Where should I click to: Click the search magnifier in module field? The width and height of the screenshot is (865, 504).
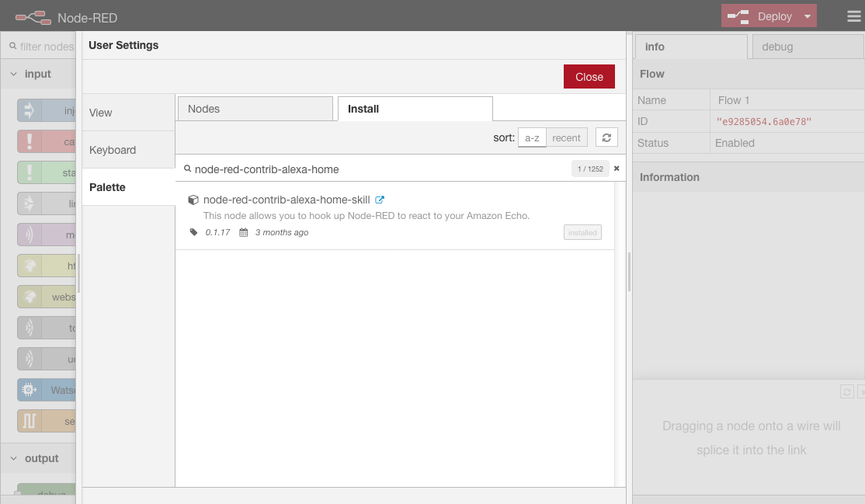188,169
